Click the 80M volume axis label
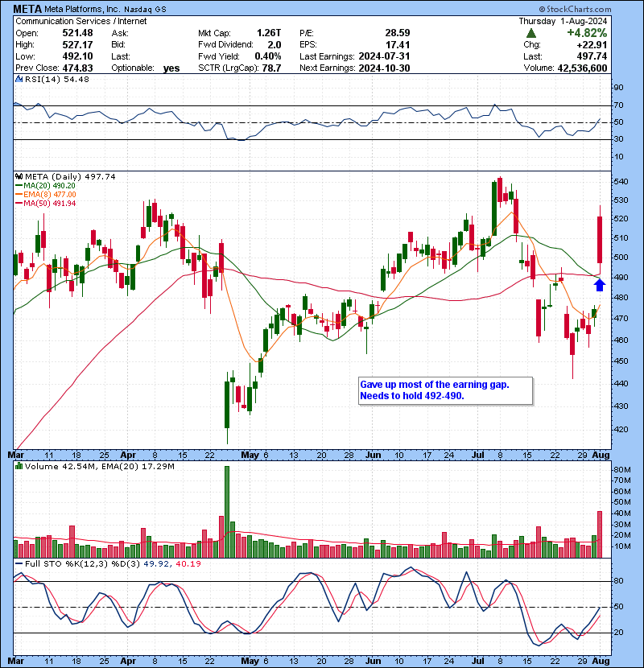Image resolution: width=644 pixels, height=668 pixels. [x=621, y=469]
